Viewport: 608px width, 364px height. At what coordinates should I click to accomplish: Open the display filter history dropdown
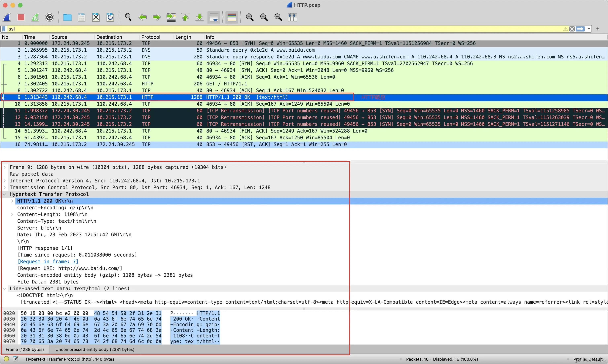(589, 29)
